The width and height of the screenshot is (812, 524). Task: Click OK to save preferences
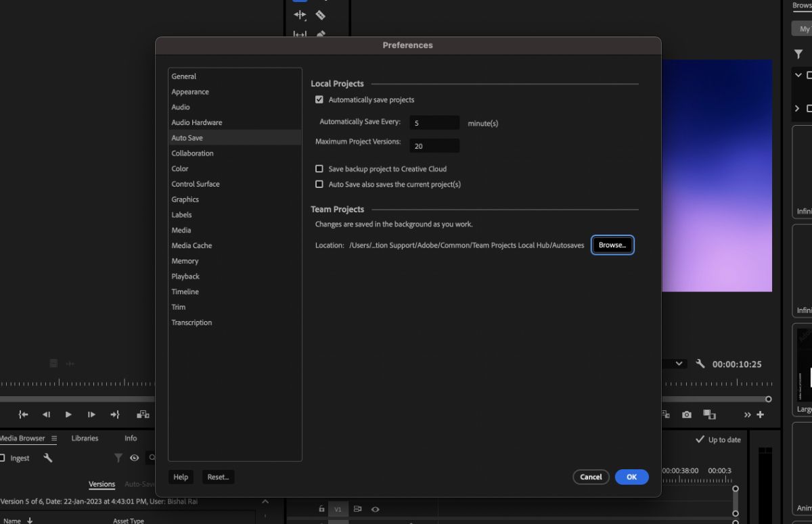(631, 477)
